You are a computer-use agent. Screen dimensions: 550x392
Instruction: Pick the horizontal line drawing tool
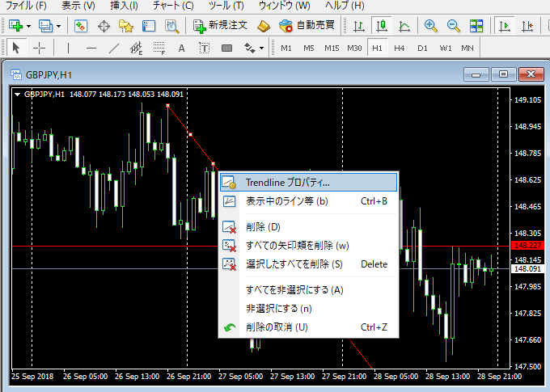(x=91, y=48)
